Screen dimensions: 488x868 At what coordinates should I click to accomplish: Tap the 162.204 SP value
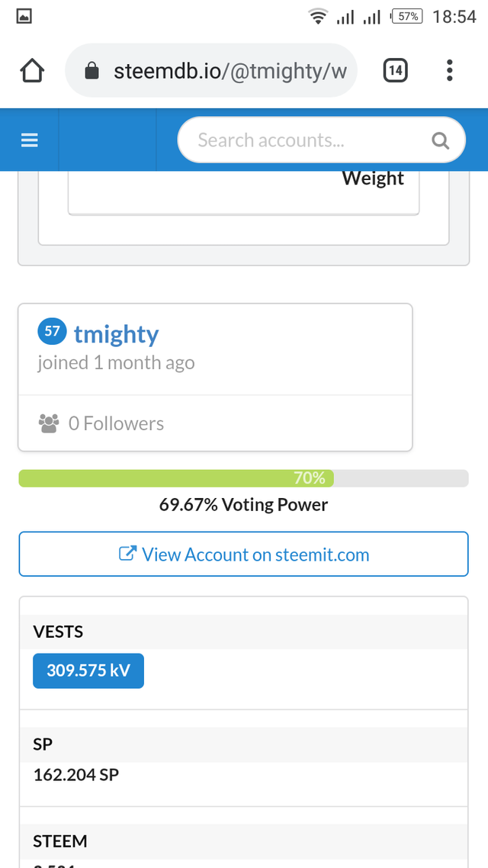[76, 775]
